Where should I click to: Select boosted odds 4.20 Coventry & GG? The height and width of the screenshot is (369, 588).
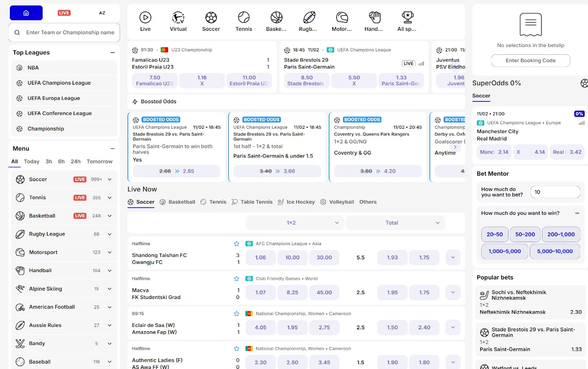(378, 171)
